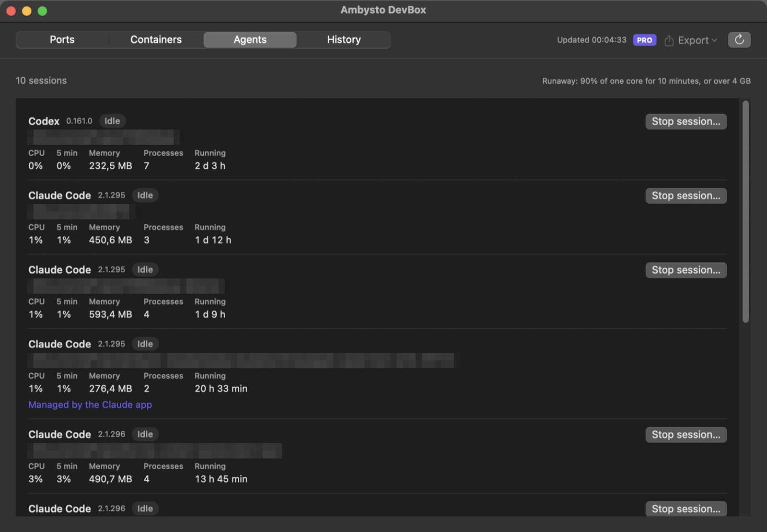
Task: Click the 276,4 MB memory value
Action: (110, 389)
